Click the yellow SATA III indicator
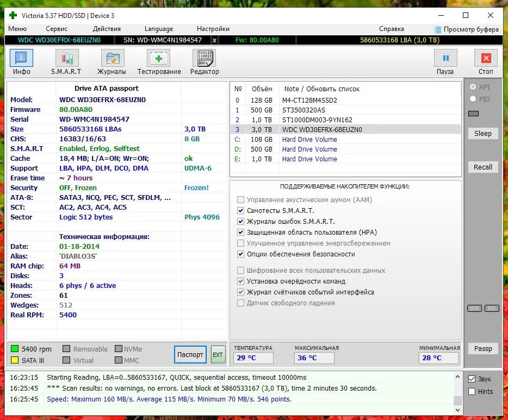 (15, 360)
